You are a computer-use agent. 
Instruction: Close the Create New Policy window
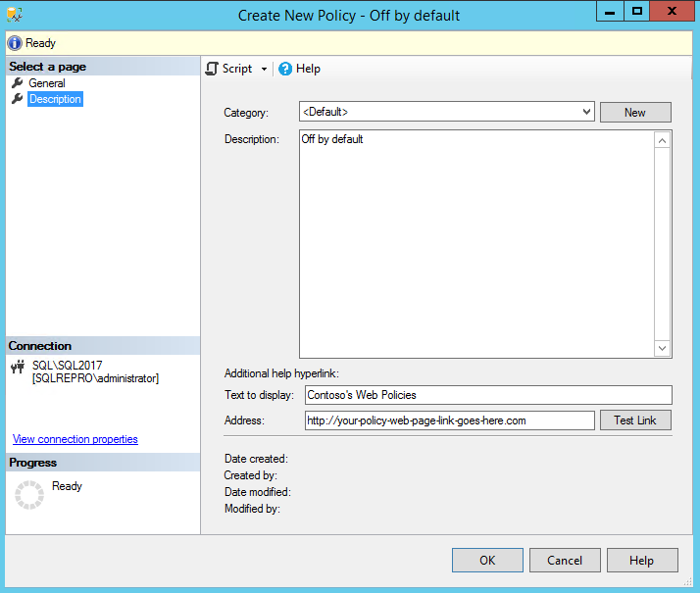coord(672,11)
